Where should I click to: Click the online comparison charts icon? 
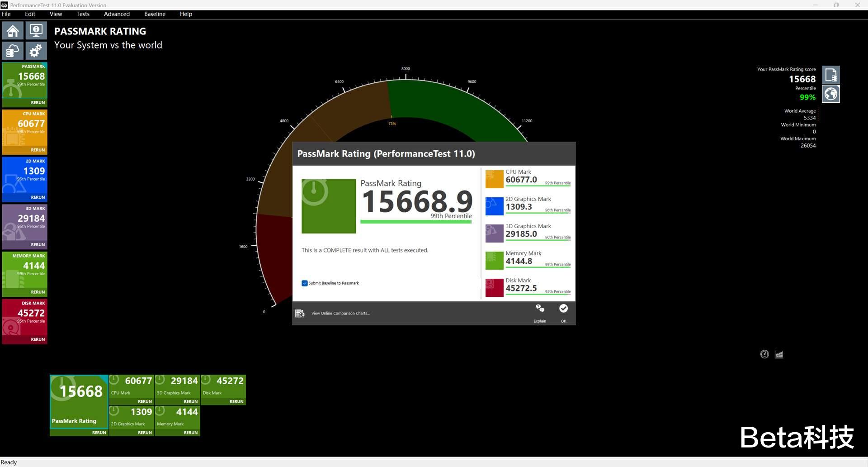tap(300, 313)
